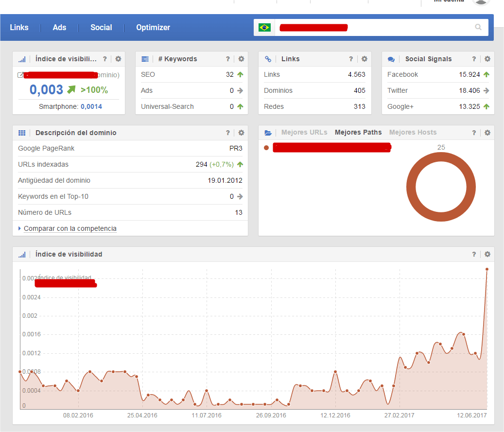Image resolution: width=504 pixels, height=432 pixels.
Task: Open settings gear of Mejores Paths panel
Action: (487, 133)
